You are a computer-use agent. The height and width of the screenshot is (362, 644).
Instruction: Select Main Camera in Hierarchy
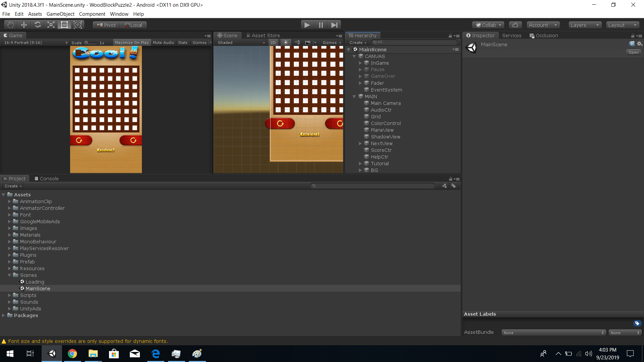pos(385,103)
